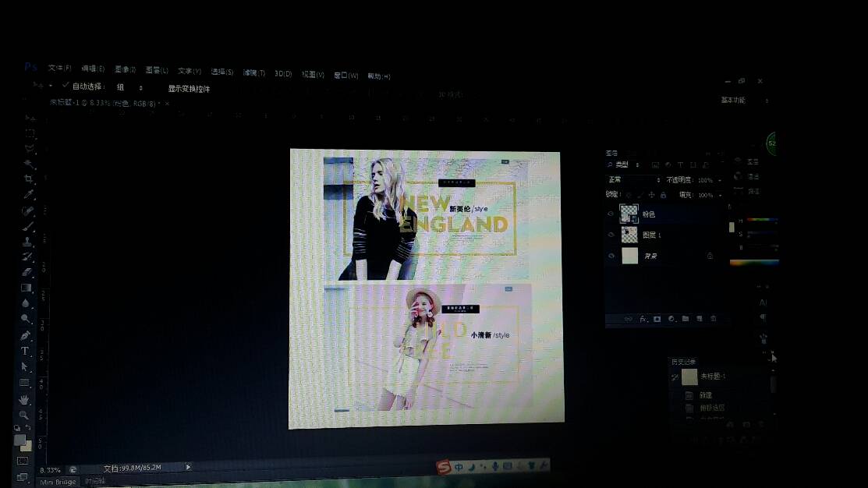Select the Type tool
868x488 pixels.
(25, 351)
